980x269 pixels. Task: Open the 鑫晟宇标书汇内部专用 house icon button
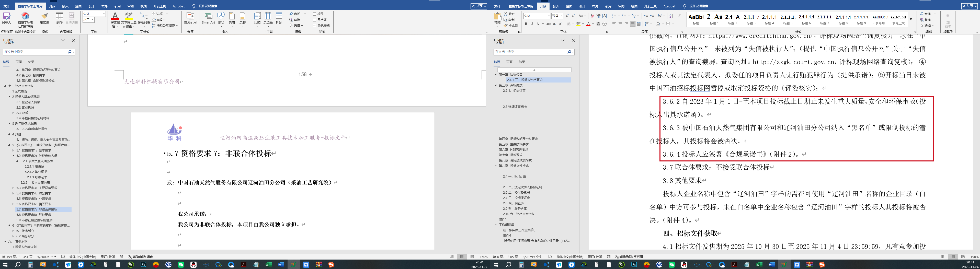[26, 20]
